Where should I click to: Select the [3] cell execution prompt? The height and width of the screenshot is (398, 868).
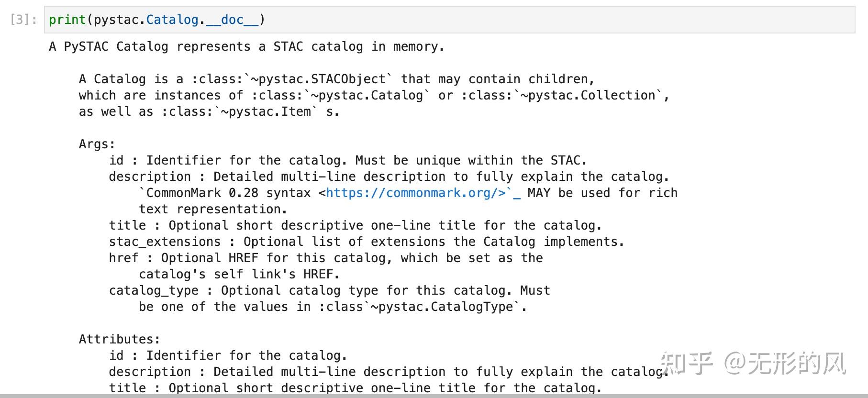coord(23,20)
